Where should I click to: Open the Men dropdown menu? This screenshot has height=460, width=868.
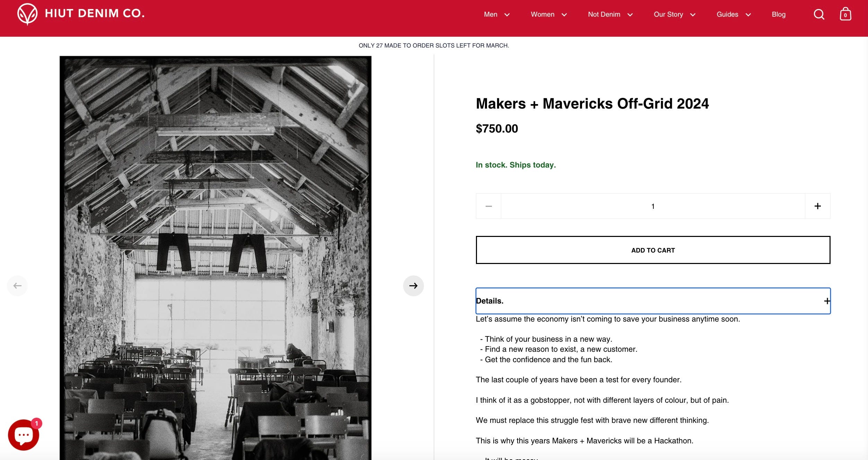[x=497, y=15]
